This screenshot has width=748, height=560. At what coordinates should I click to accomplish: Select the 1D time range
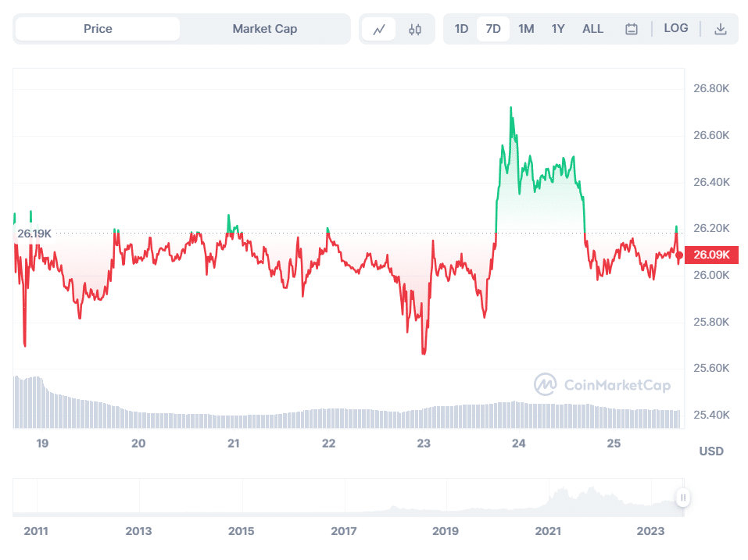tap(461, 29)
